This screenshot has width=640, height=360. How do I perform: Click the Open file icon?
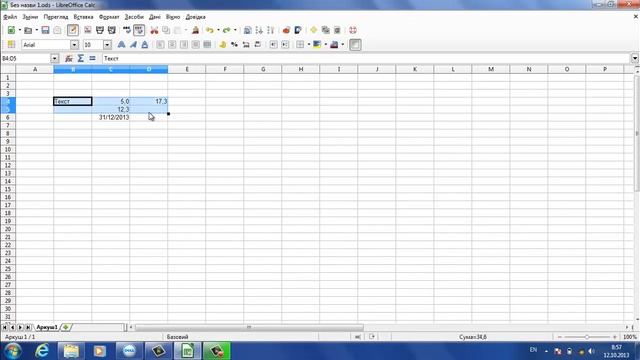(28, 30)
